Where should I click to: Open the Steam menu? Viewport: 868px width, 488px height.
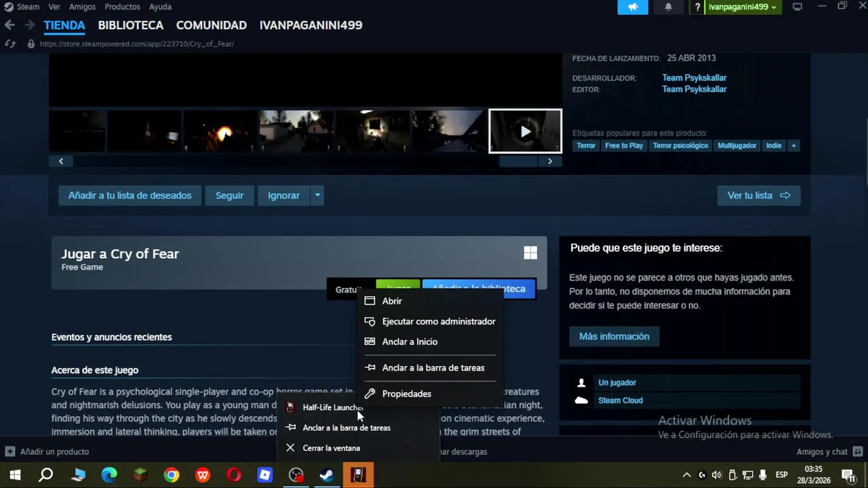(28, 7)
